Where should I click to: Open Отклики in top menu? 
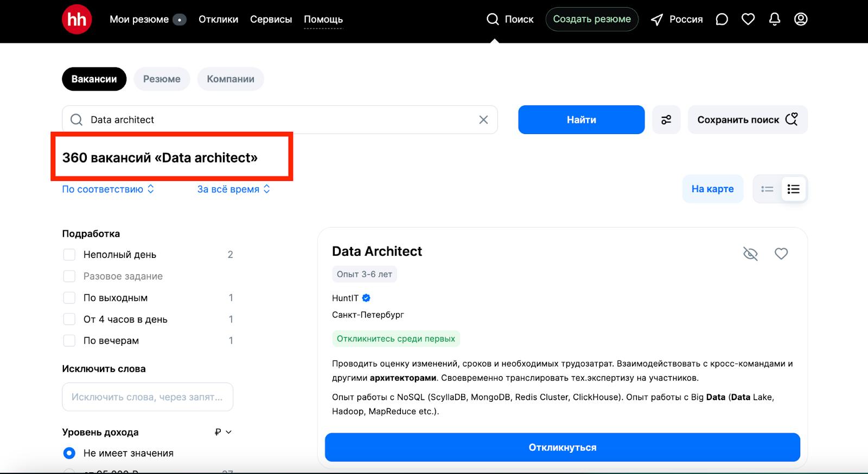pyautogui.click(x=218, y=20)
